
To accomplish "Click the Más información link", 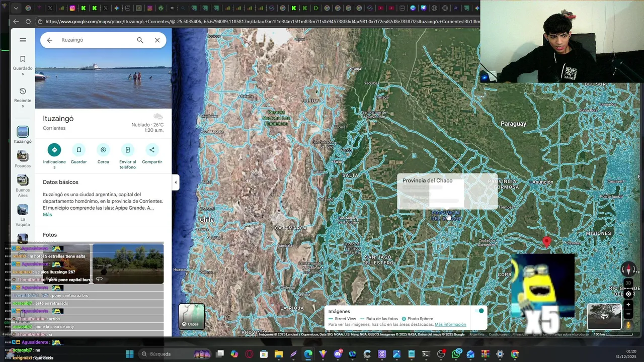I will point(450,325).
